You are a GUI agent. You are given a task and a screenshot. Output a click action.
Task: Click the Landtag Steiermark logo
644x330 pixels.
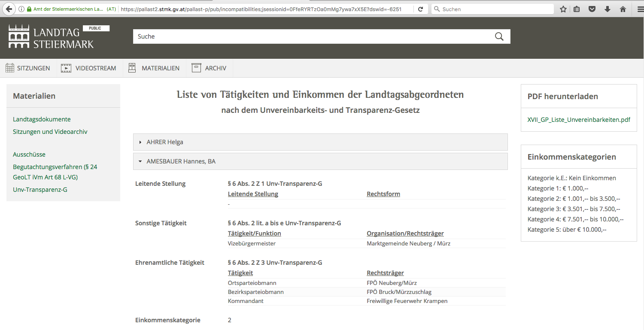coord(51,37)
